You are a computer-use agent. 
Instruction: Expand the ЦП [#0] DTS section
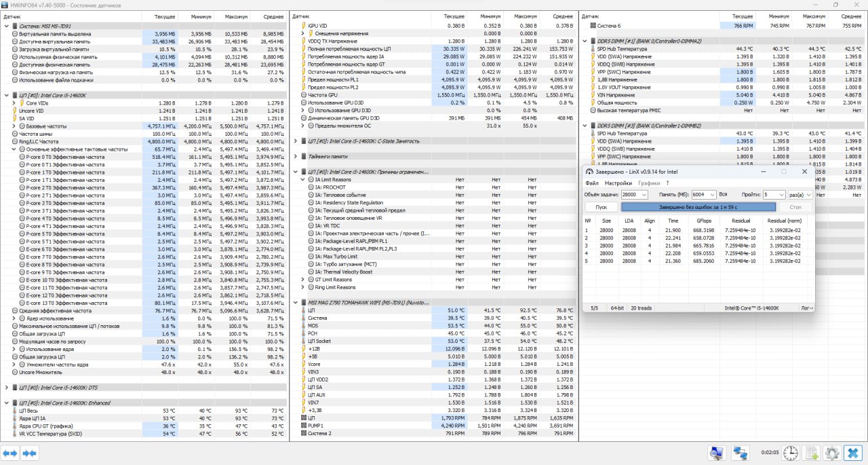coord(6,387)
